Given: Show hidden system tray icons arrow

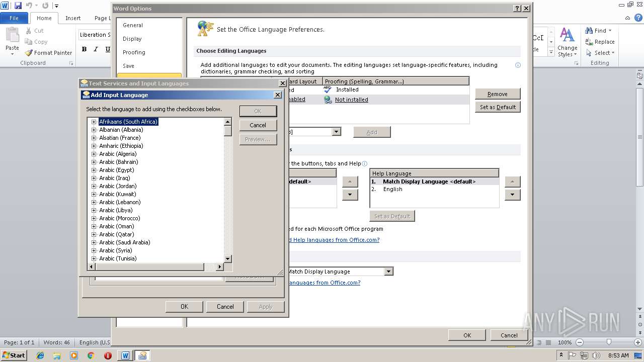Looking at the screenshot, I should [561, 355].
